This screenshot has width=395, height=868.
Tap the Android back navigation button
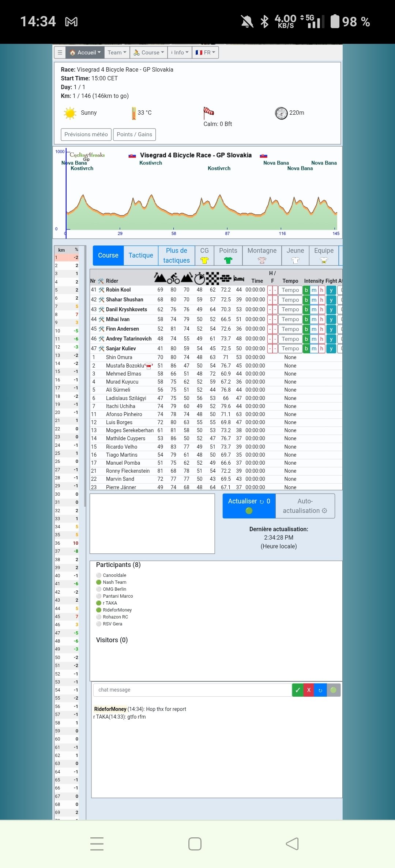pyautogui.click(x=292, y=844)
